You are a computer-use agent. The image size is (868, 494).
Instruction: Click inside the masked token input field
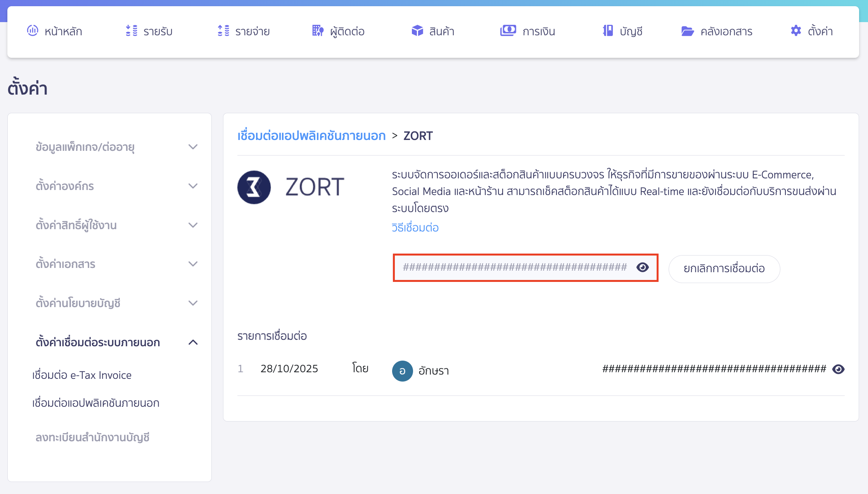tap(504, 267)
